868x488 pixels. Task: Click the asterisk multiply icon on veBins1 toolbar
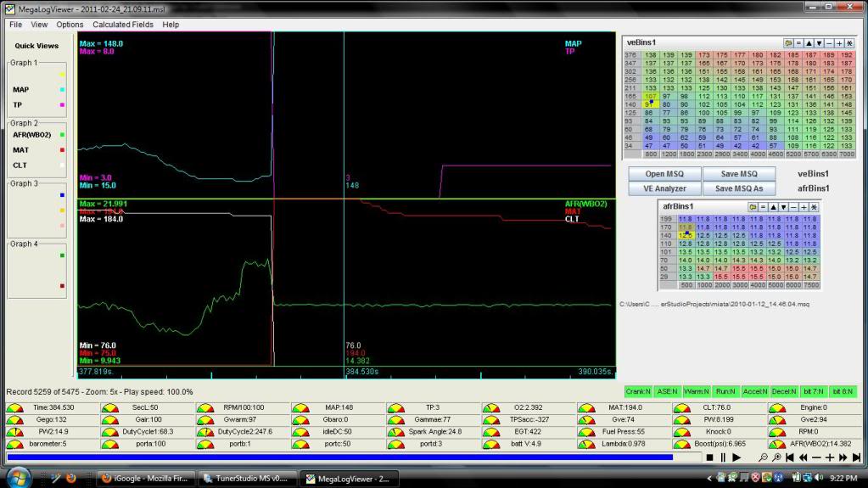tap(849, 43)
